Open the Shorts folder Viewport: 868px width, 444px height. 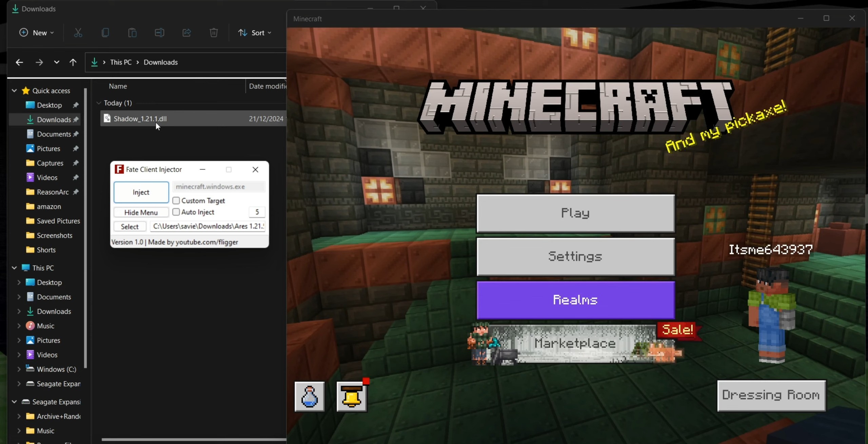click(46, 250)
